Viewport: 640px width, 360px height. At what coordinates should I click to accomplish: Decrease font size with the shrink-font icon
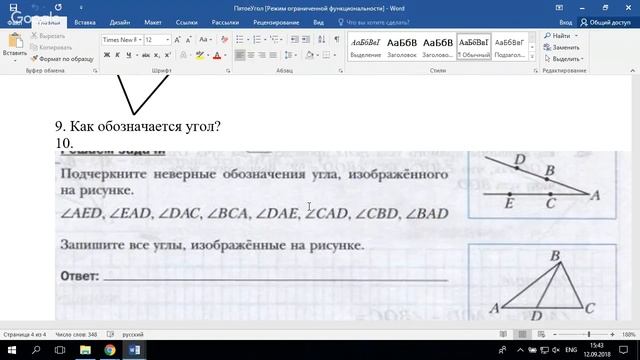tap(188, 40)
